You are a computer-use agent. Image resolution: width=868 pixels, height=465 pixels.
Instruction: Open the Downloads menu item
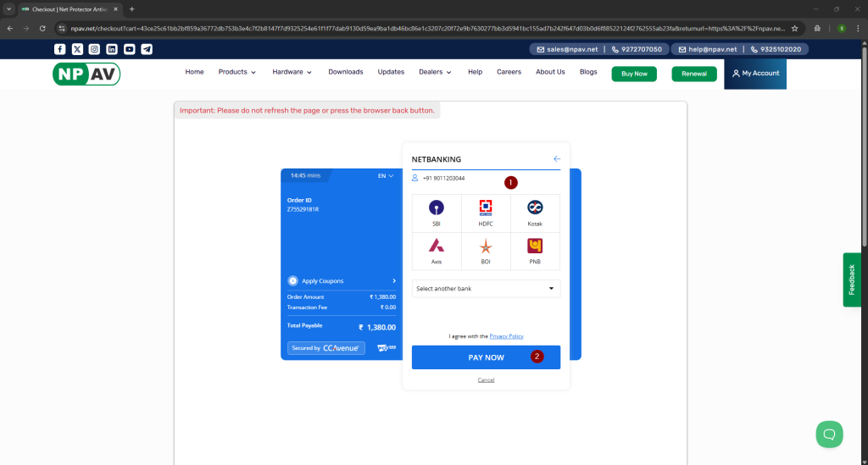(x=346, y=72)
